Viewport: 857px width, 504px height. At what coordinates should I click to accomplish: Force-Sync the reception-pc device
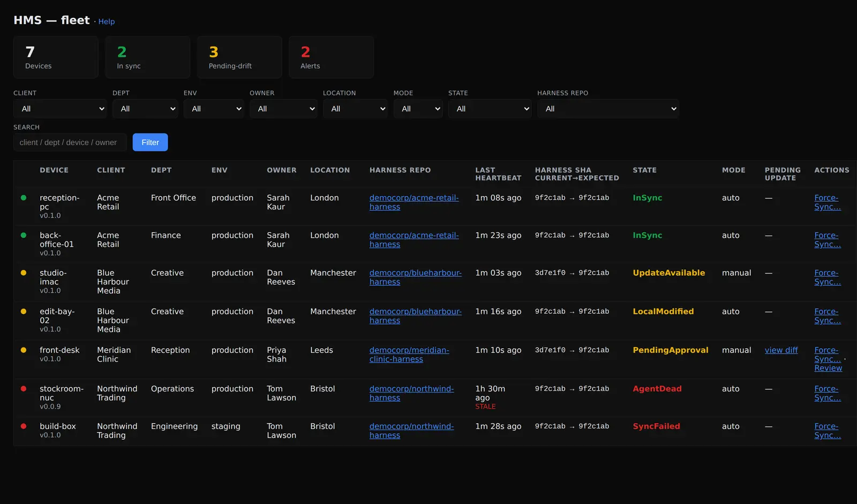[x=828, y=202]
